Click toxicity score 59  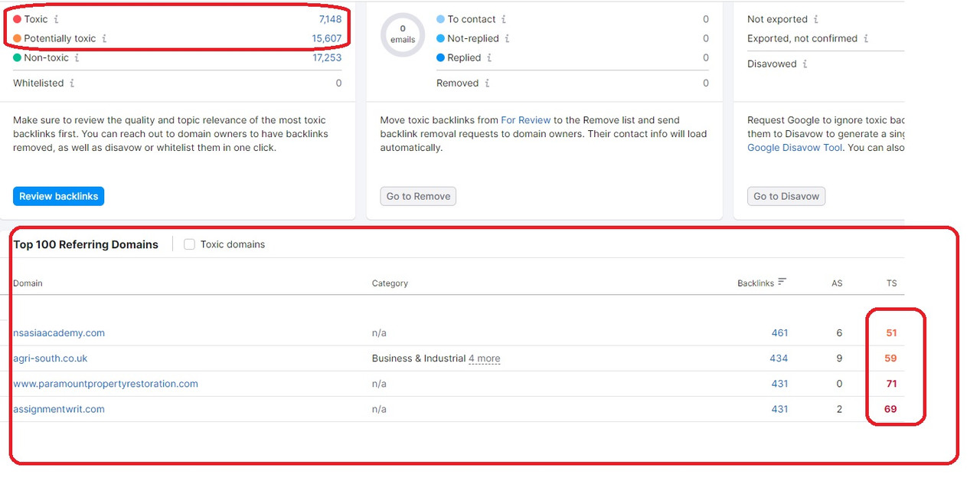890,358
